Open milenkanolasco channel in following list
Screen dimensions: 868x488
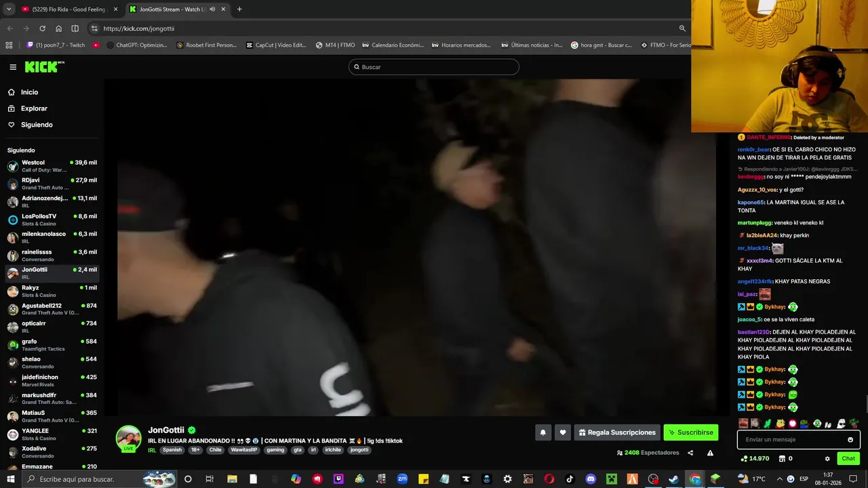click(52, 237)
